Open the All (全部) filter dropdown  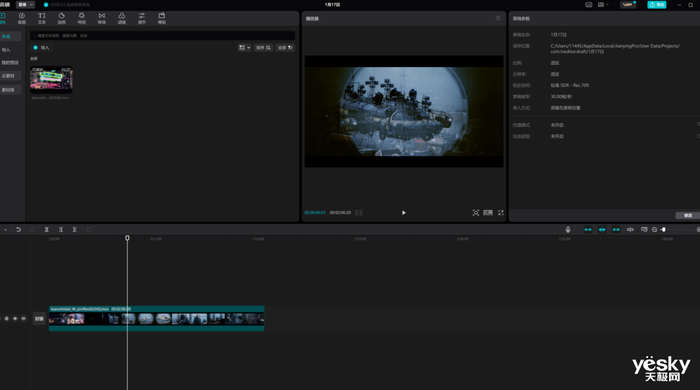(285, 48)
